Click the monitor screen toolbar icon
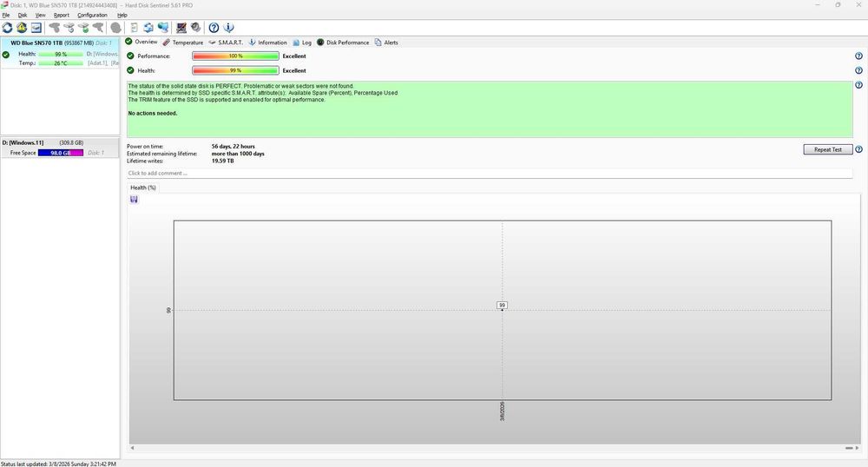Screen dimensions: 868x467 pyautogui.click(x=181, y=28)
